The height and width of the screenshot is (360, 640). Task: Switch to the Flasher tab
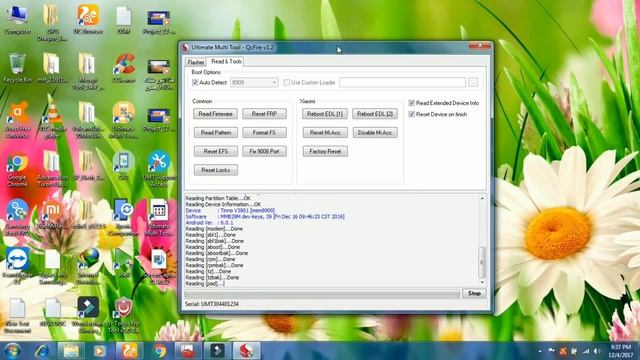pyautogui.click(x=196, y=62)
